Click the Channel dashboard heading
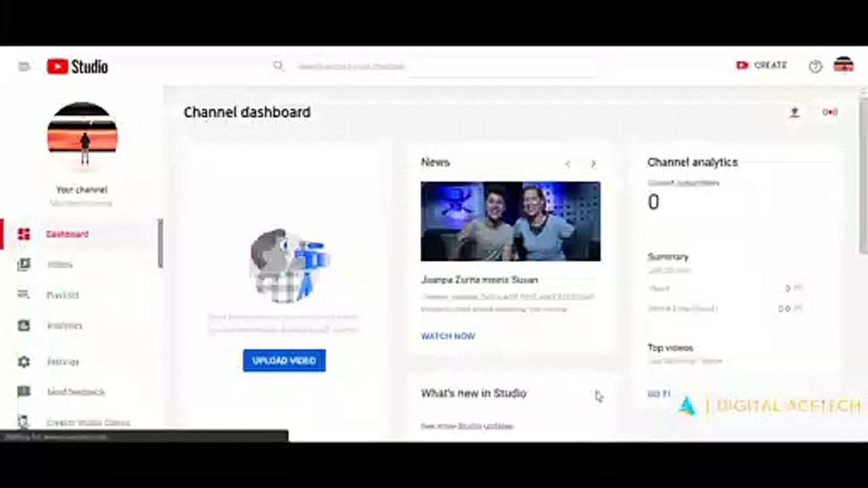Screen dimensions: 868x488 coord(248,113)
